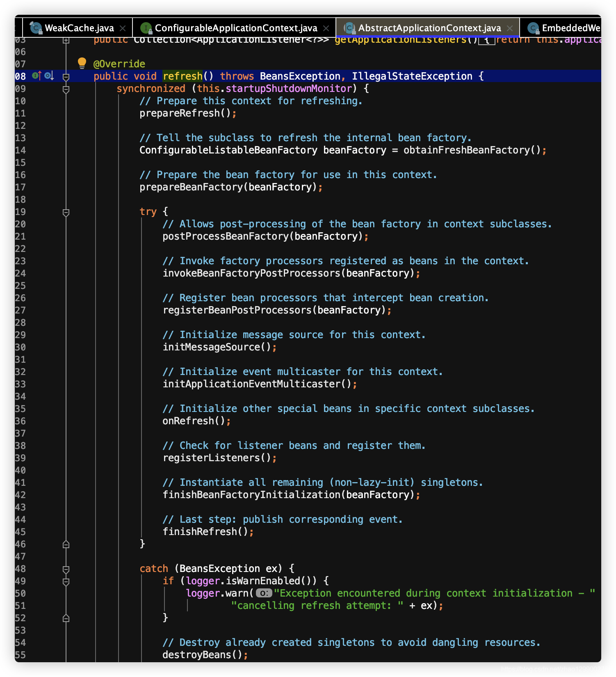Click ConfigurableListableBeanFactory type name
This screenshot has height=677, width=616.
click(x=228, y=150)
